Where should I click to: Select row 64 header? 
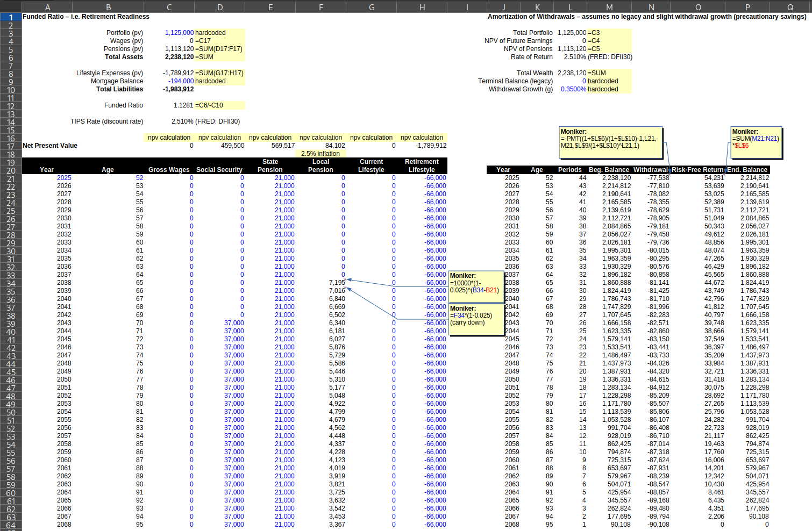10,525
